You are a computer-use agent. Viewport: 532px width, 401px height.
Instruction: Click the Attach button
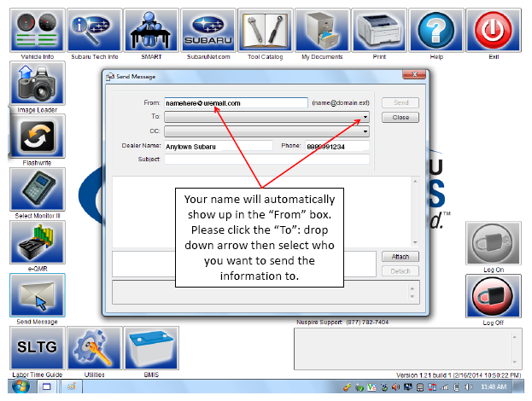click(x=400, y=257)
